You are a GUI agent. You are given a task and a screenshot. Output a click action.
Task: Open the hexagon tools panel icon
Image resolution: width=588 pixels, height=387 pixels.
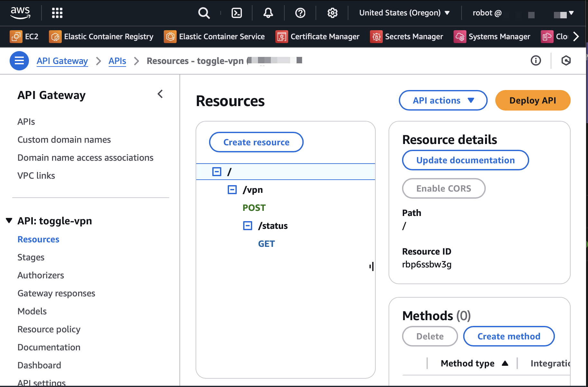pyautogui.click(x=566, y=60)
